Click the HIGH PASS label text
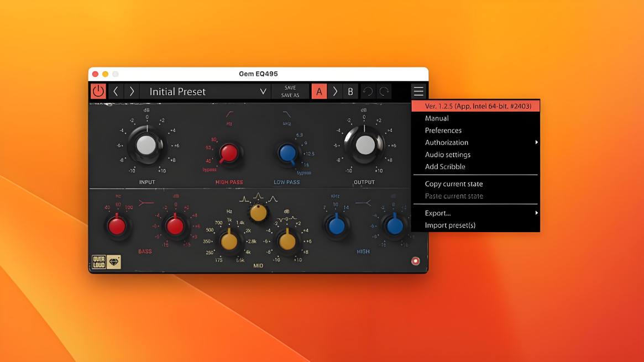 (229, 182)
